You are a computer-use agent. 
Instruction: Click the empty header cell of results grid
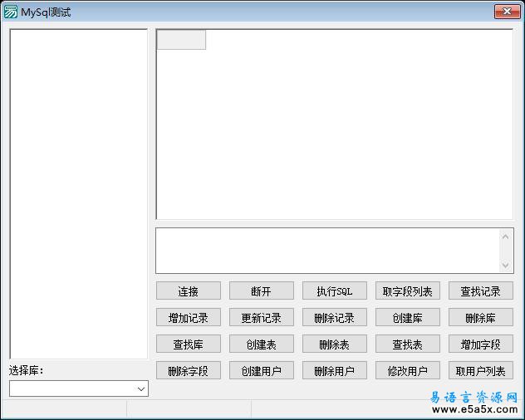(x=181, y=40)
